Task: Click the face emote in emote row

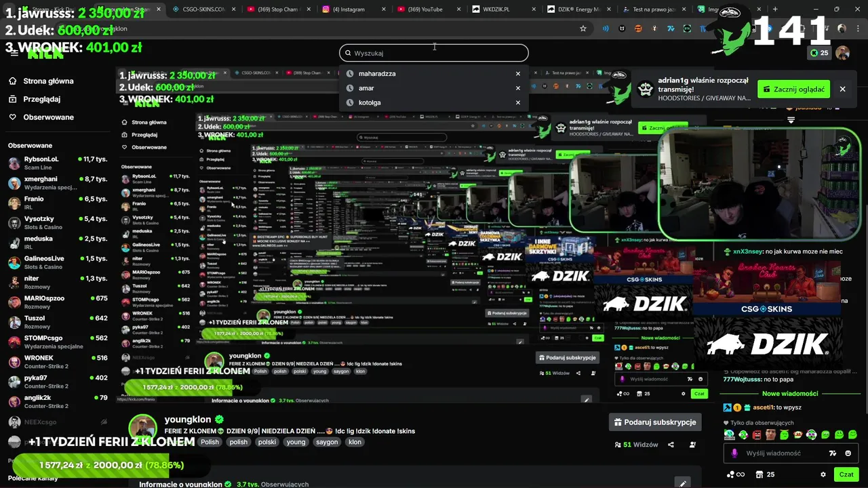Action: point(771,435)
